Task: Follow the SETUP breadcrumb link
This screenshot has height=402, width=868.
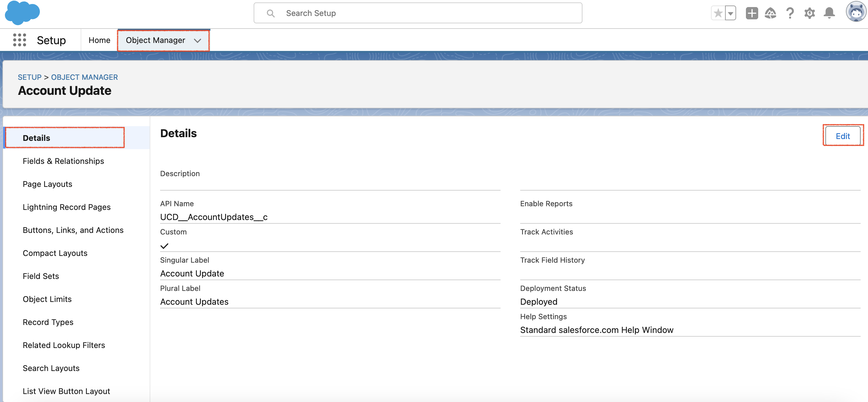Action: (29, 77)
